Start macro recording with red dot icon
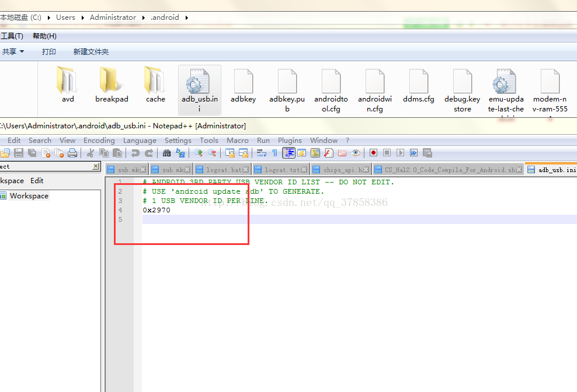The height and width of the screenshot is (392, 577). [x=374, y=153]
